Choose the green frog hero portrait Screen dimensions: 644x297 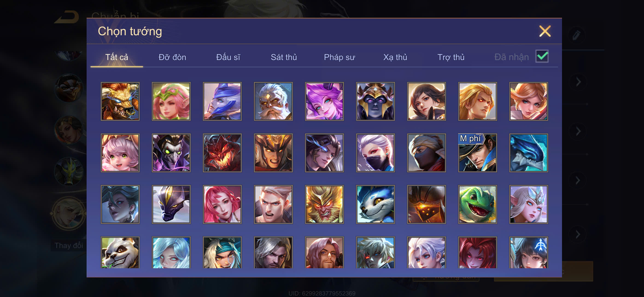477,204
